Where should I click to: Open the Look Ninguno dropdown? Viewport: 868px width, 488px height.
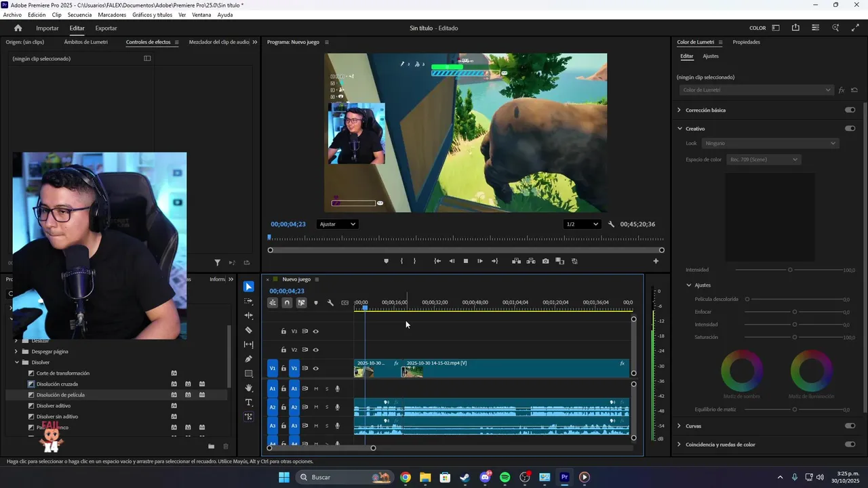coord(770,144)
